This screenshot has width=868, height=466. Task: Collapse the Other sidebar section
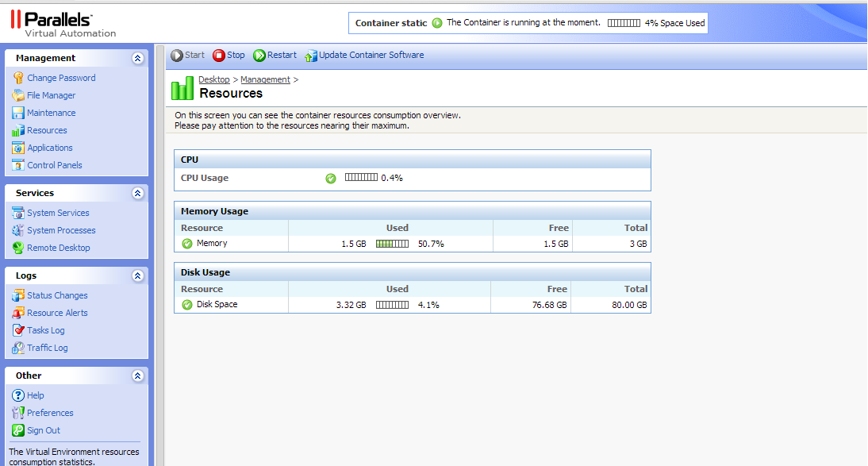pos(138,375)
